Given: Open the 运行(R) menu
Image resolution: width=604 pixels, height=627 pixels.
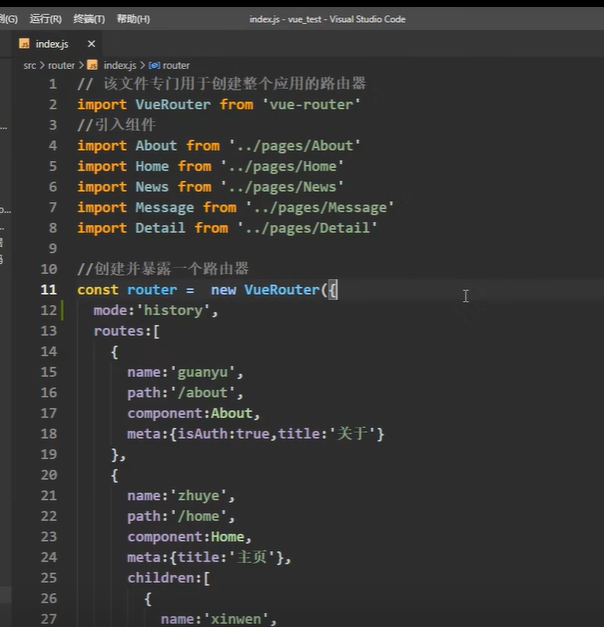Looking at the screenshot, I should [x=46, y=19].
